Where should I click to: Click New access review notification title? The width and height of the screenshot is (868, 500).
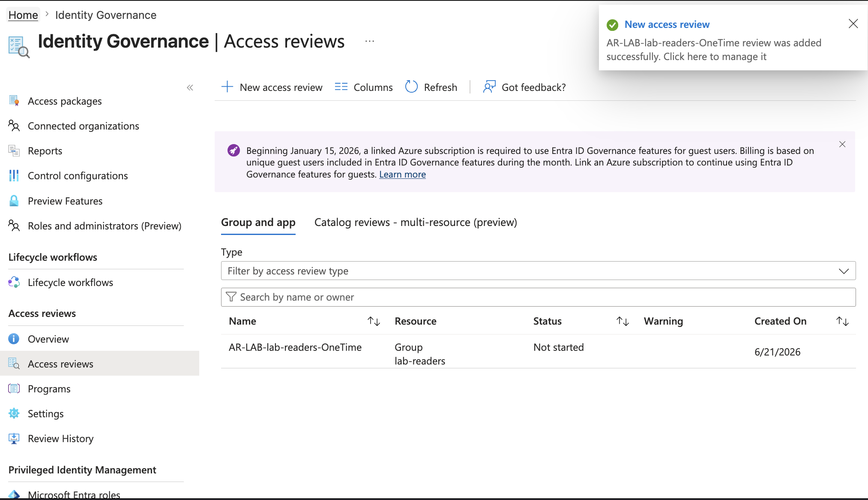(x=667, y=24)
